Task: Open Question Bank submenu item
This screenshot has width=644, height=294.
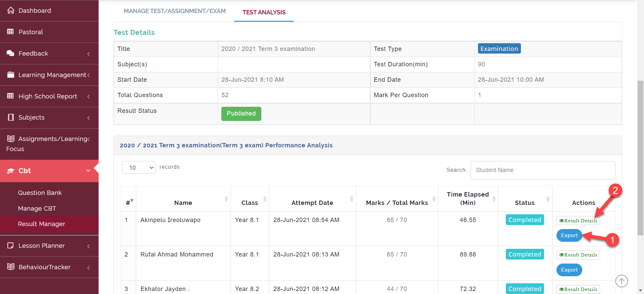Action: click(x=40, y=193)
